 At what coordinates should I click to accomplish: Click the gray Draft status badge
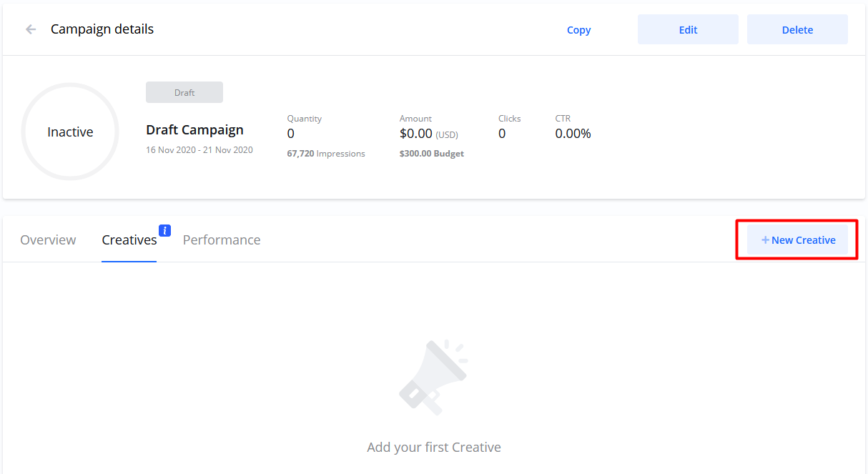pos(184,92)
